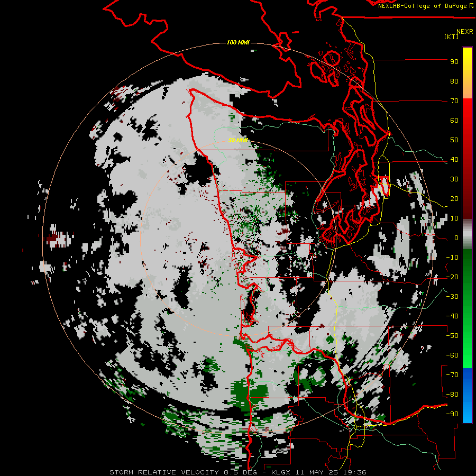476x476 pixels.
Task: Pick the gray zero-velocity segment of color bar
Action: 467,234
